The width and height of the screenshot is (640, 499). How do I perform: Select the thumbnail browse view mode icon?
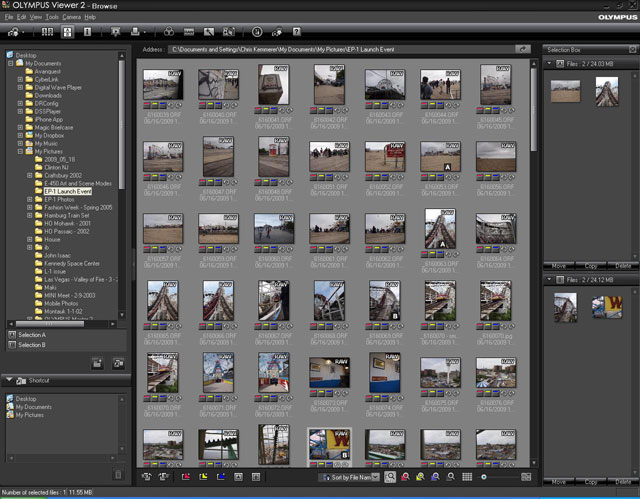click(67, 32)
